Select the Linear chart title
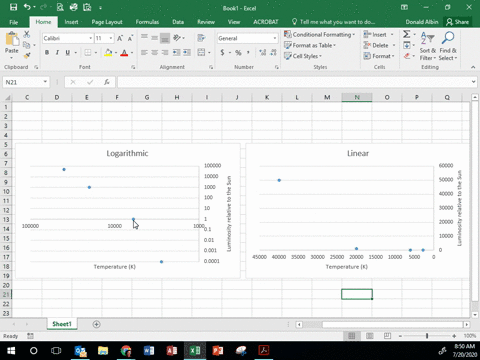Viewport: 480px width, 360px height. (358, 153)
